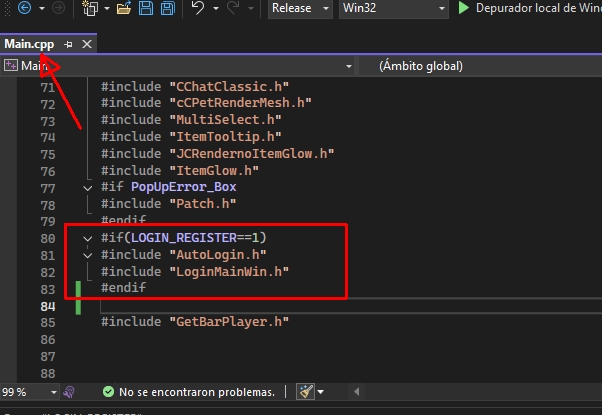Click the Patch.h include line

click(x=169, y=204)
